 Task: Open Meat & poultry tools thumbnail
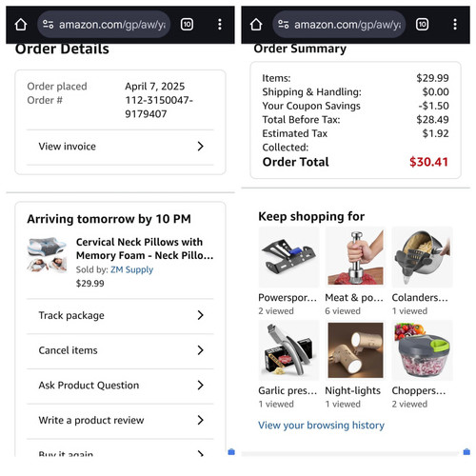pyautogui.click(x=355, y=257)
